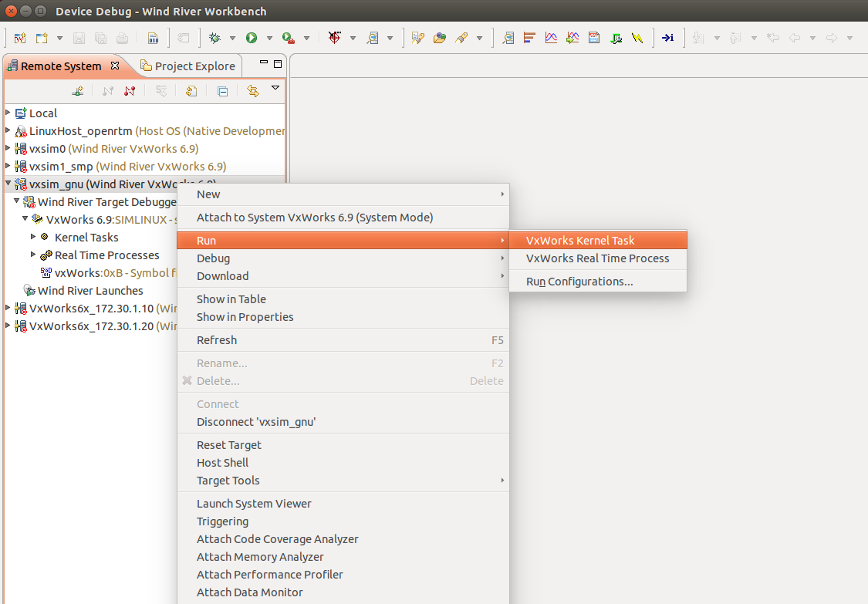Open dropdown arrow next to the Run play icon
868x604 pixels.
269,39
